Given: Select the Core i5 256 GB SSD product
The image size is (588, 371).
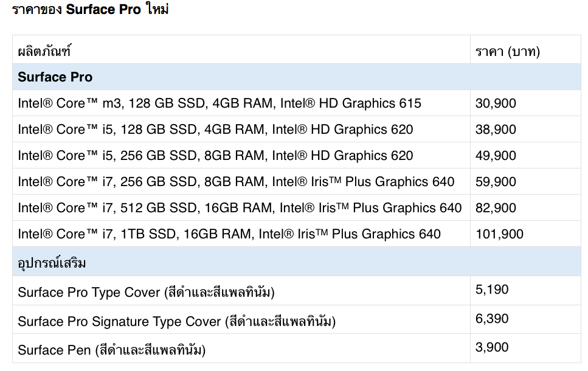Looking at the screenshot, I should coord(215,156).
